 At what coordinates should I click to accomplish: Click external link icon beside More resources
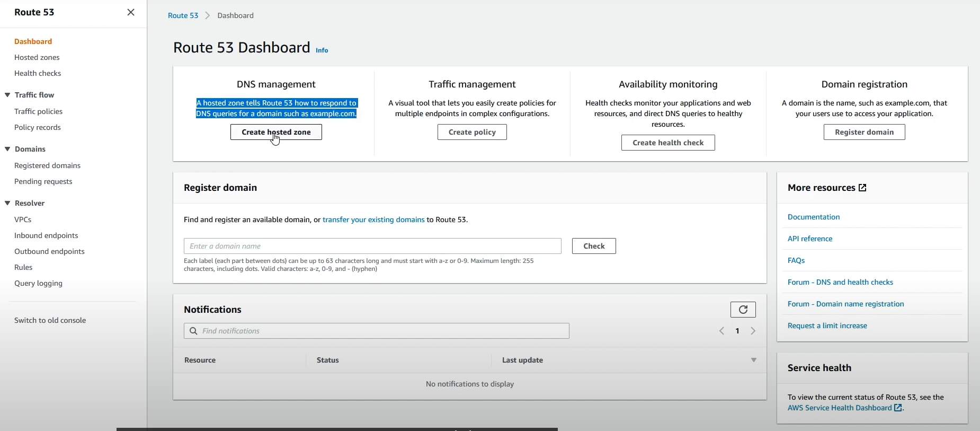tap(862, 188)
